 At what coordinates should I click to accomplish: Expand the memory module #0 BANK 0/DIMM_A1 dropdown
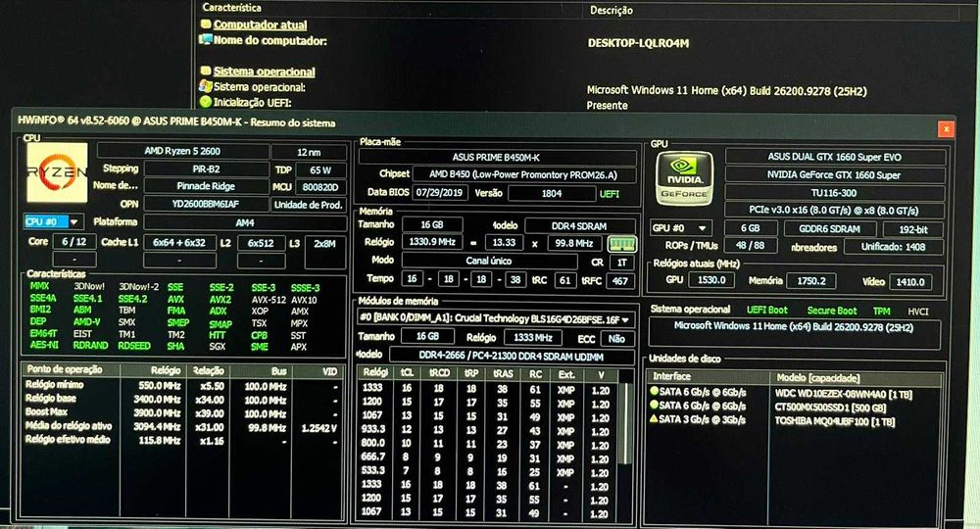[x=495, y=318]
